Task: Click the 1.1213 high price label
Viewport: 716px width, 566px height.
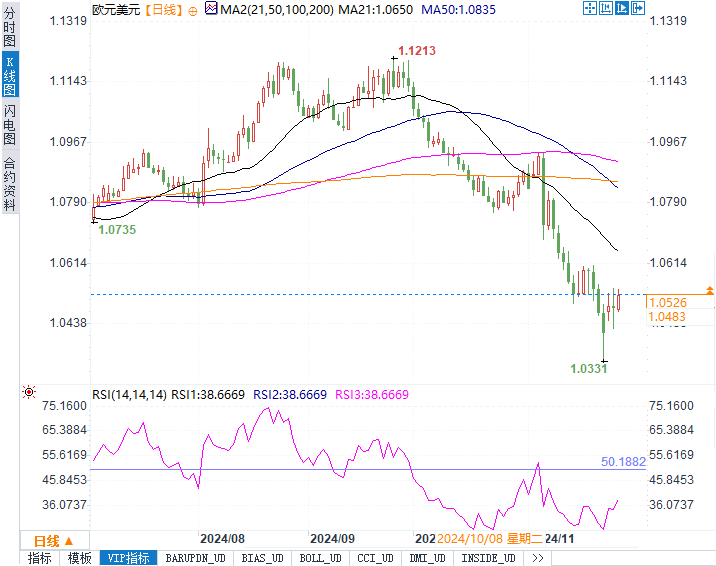Action: [417, 51]
